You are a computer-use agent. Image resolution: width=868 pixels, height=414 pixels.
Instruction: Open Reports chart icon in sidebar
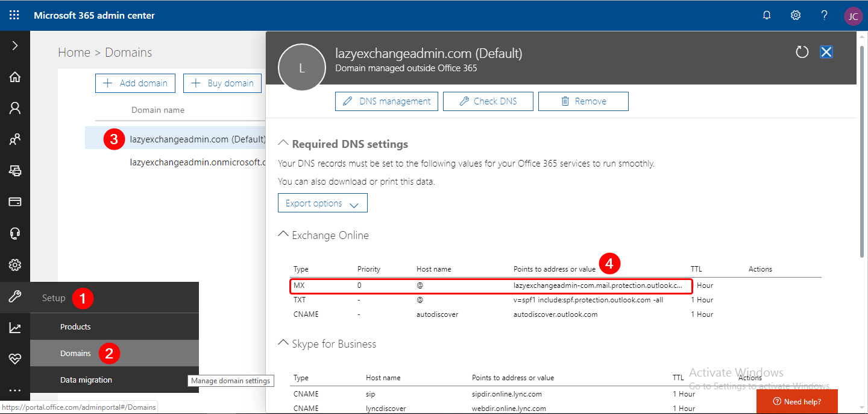click(x=15, y=328)
